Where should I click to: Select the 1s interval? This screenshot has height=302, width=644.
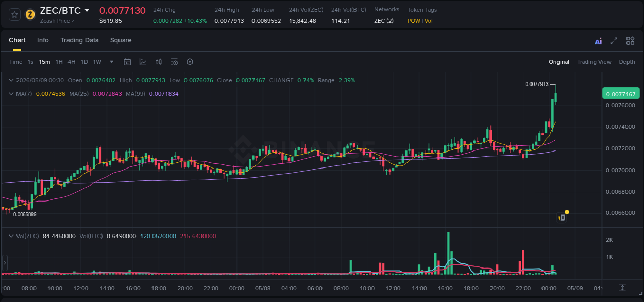(30, 62)
